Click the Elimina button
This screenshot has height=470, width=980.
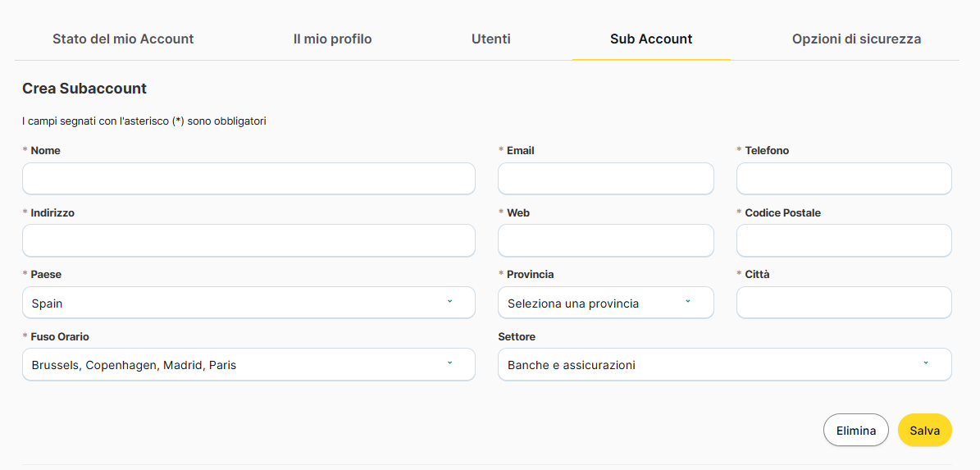[855, 431]
